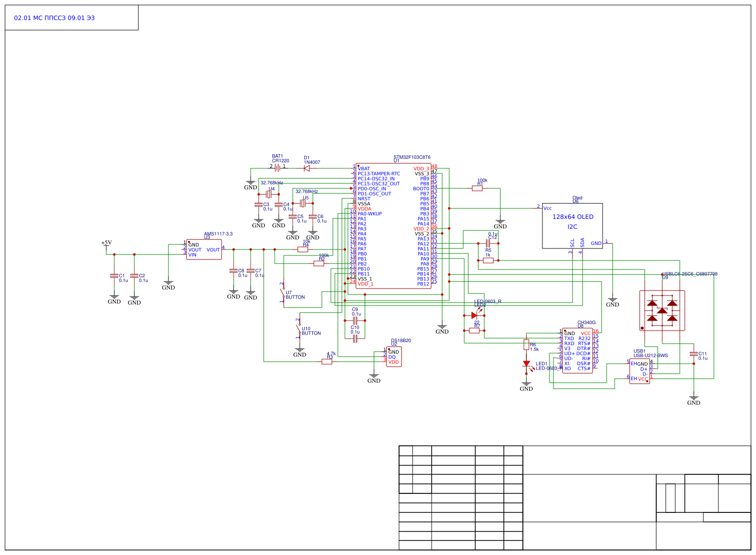Select the LED2 diode symbol above R7
756x555 pixels.
click(475, 315)
